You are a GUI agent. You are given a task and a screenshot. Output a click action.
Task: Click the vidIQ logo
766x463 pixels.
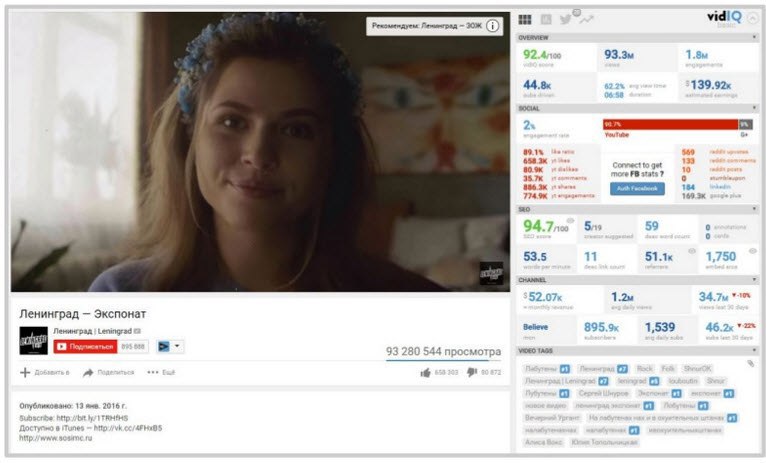coord(724,17)
